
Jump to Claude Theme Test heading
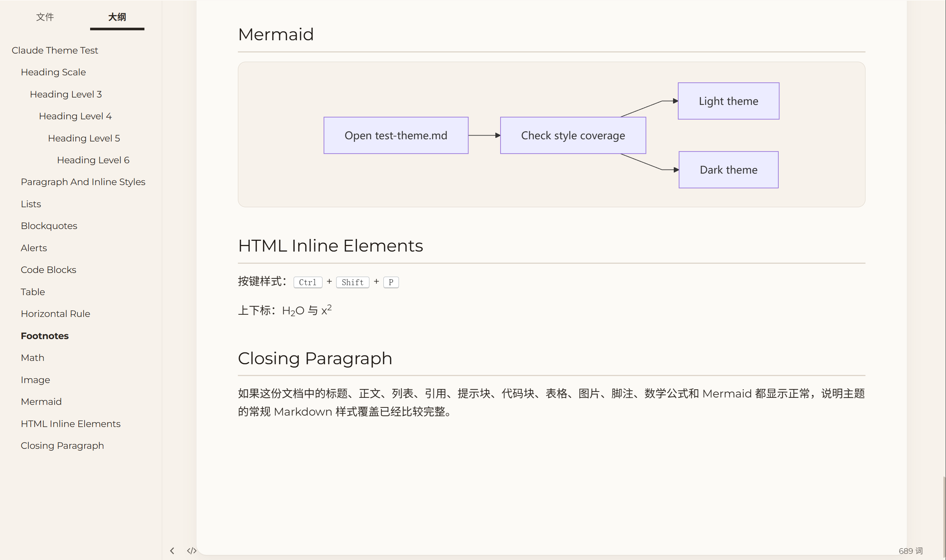pyautogui.click(x=55, y=50)
